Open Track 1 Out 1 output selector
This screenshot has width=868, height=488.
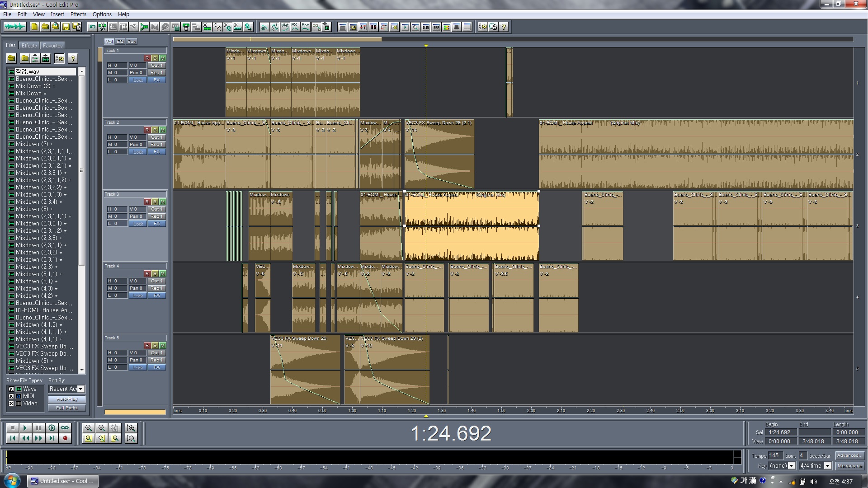(x=156, y=66)
